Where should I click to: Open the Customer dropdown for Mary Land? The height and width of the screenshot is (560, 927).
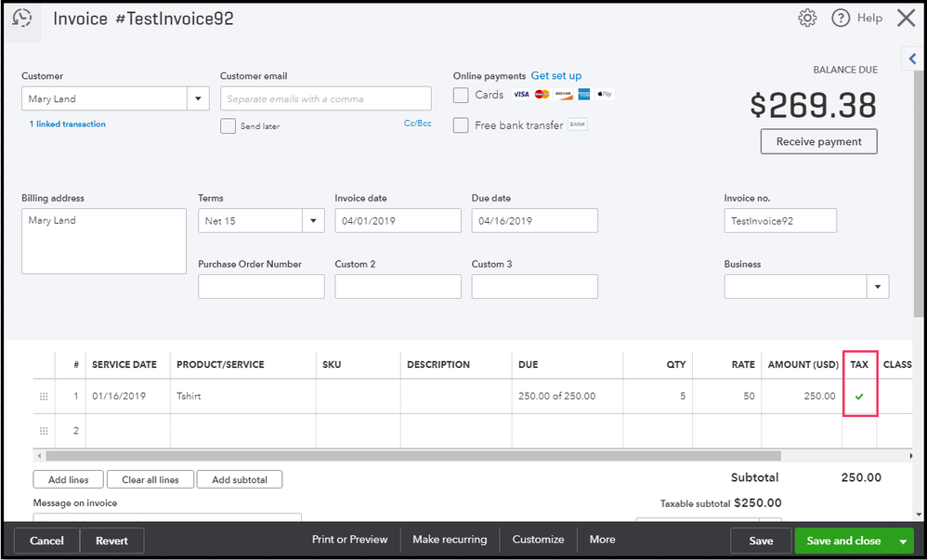198,99
